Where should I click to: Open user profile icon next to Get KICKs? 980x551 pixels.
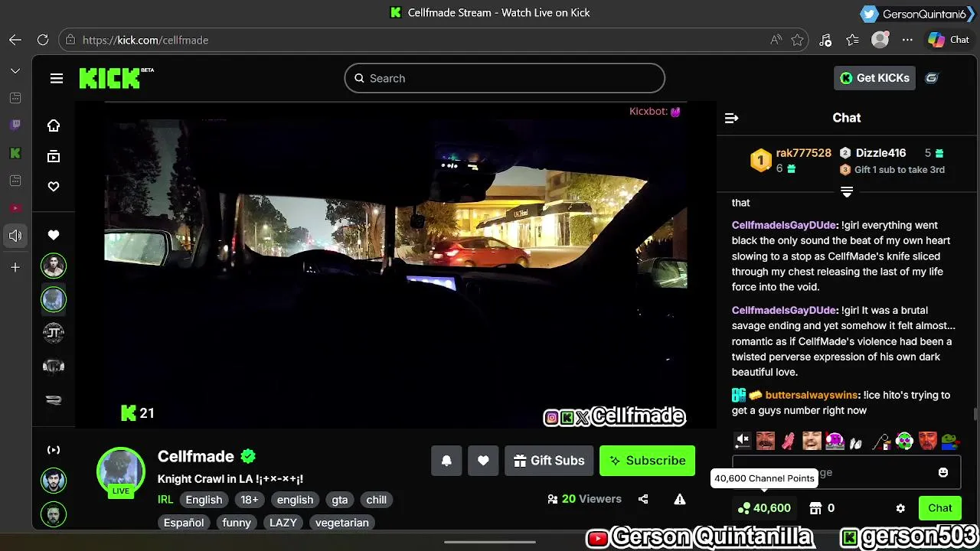coord(932,78)
